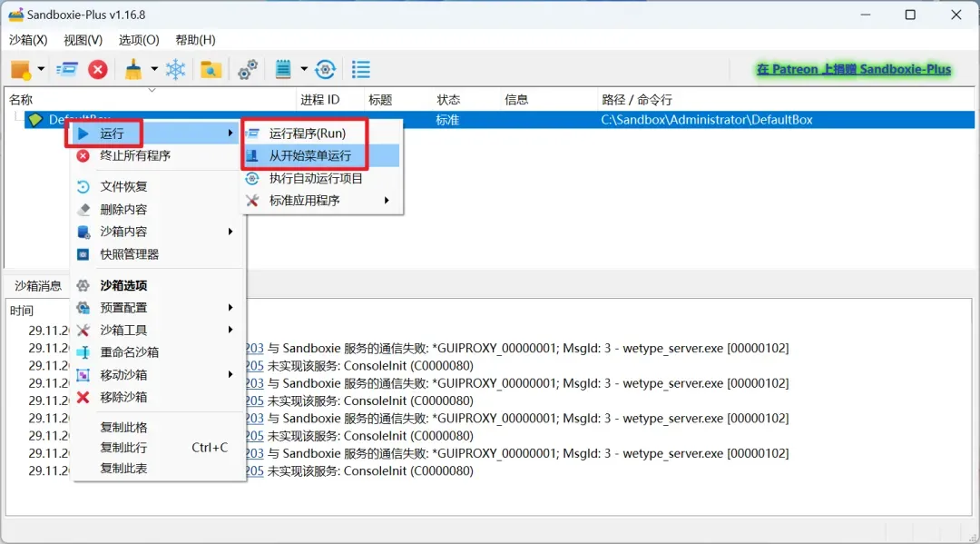This screenshot has width=980, height=544.
Task: Open the dropdown arrow beside the notepad icon
Action: pos(304,69)
